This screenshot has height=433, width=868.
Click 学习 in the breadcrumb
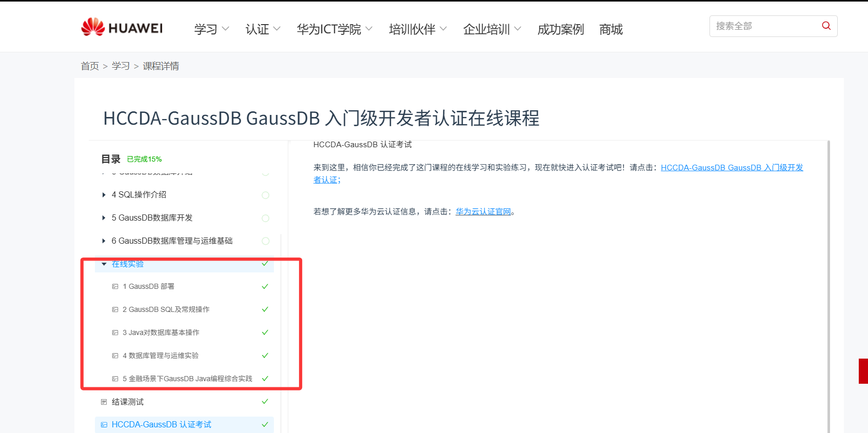pyautogui.click(x=121, y=66)
